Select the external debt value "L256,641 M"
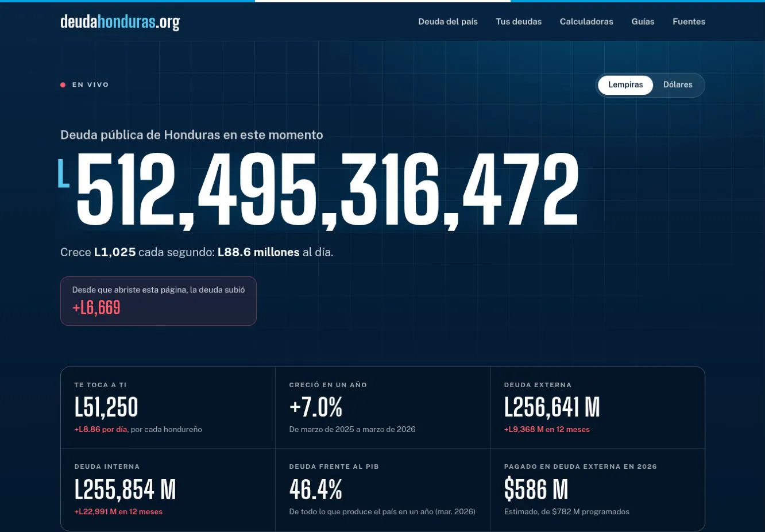The width and height of the screenshot is (765, 532). [552, 407]
